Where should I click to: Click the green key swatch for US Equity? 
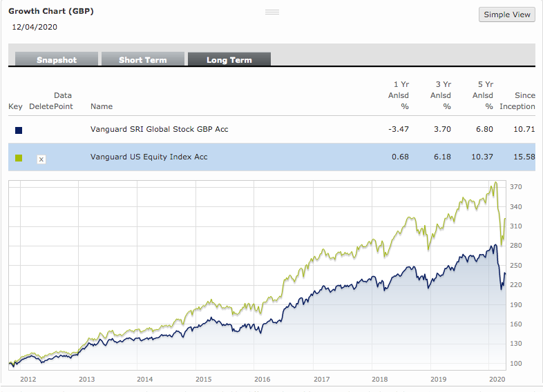(18, 157)
